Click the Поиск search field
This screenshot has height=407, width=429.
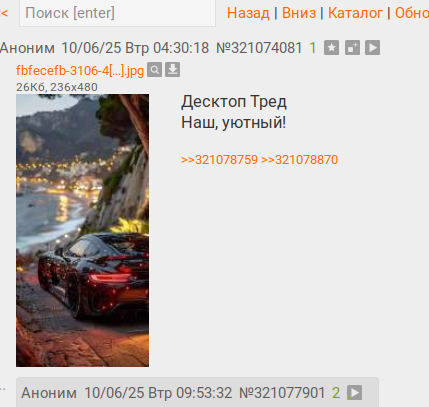[x=117, y=13]
